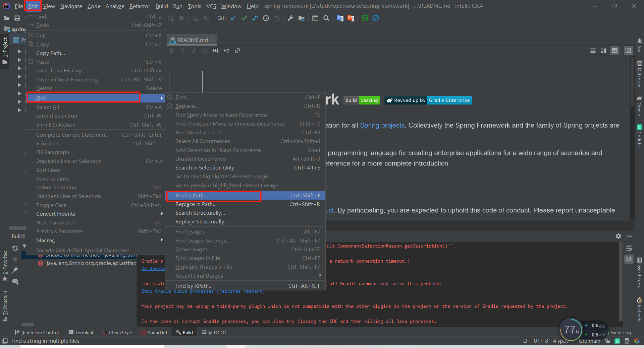Click the blue circle-slash toolbar icon

(x=376, y=18)
